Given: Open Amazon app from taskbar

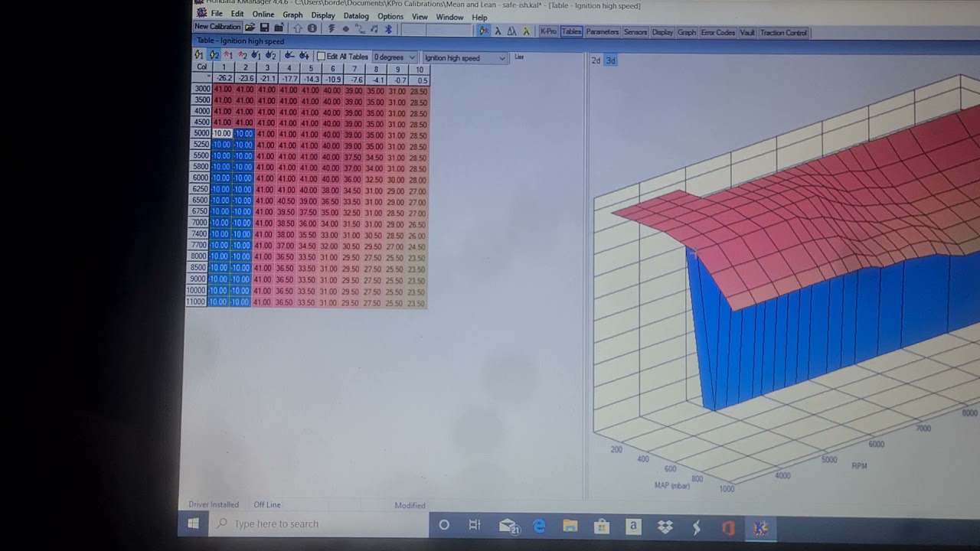Looking at the screenshot, I should 633,526.
